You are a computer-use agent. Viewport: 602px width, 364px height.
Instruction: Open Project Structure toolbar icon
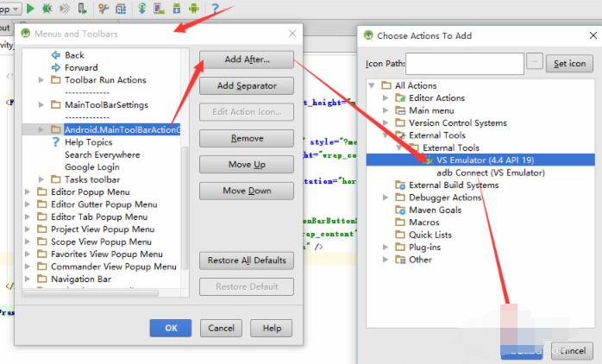click(121, 8)
